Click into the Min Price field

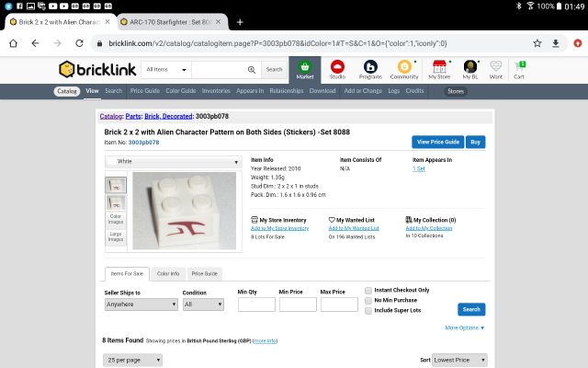point(298,304)
